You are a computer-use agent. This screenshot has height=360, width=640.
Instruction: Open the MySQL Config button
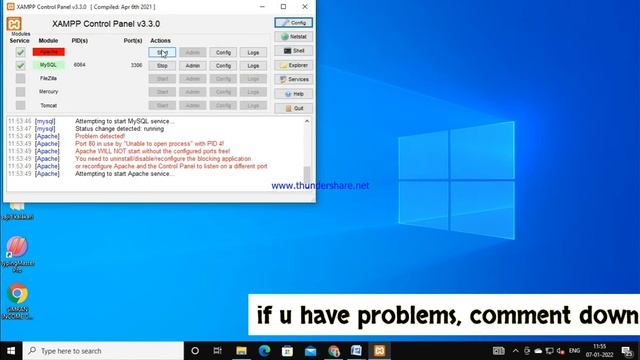tap(223, 65)
